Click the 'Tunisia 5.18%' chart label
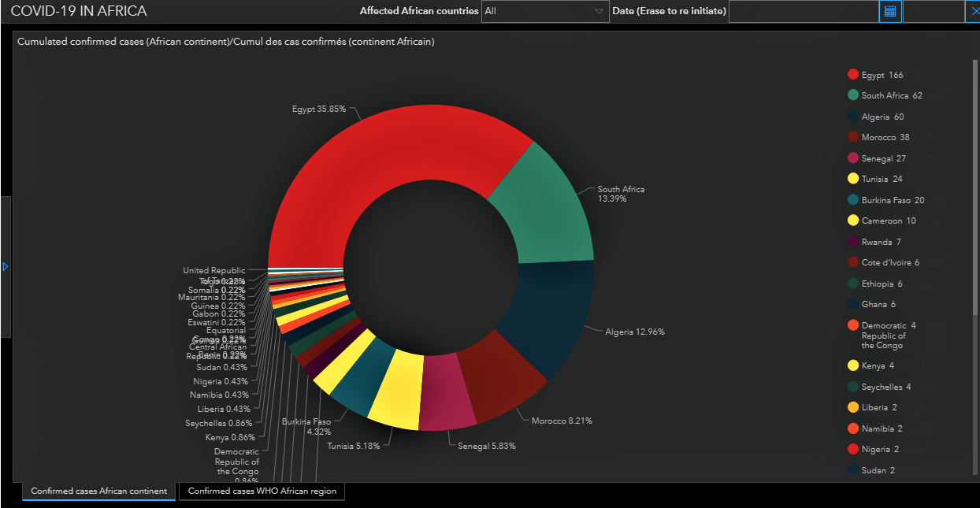Image resolution: width=980 pixels, height=508 pixels. 354,446
